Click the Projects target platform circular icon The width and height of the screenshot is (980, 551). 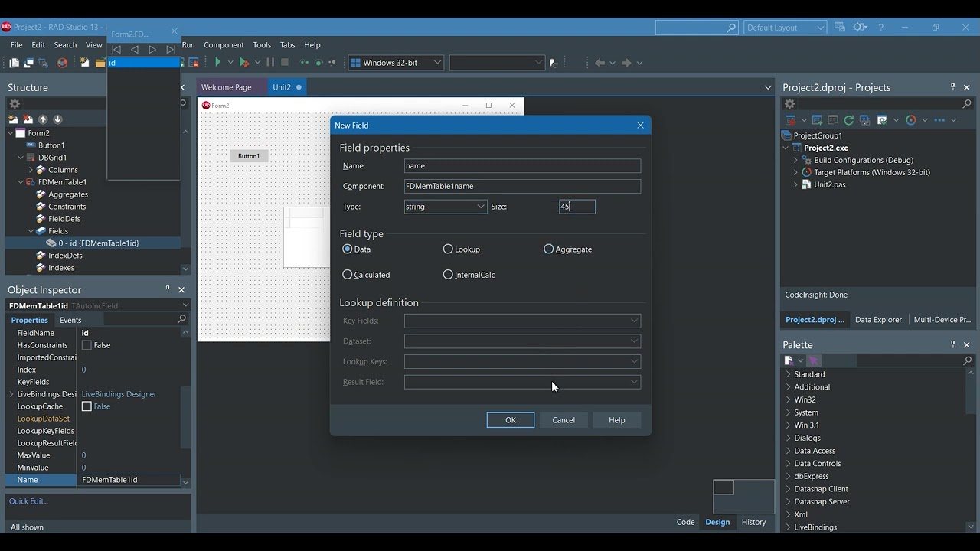[910, 120]
